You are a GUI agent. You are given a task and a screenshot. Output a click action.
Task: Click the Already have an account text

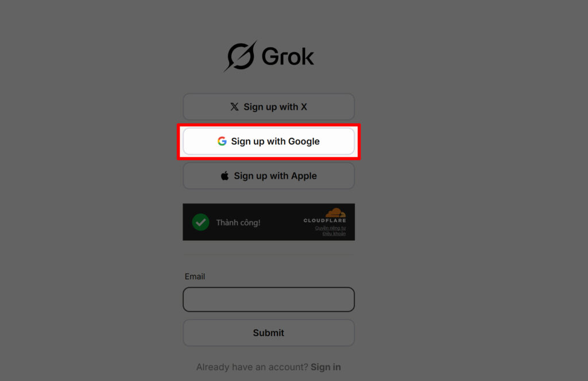coord(252,367)
